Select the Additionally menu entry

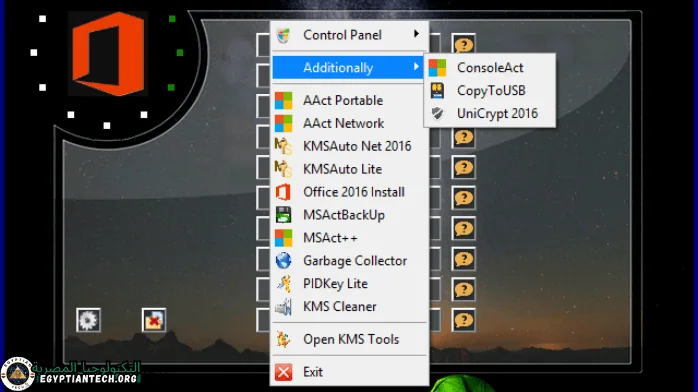[x=348, y=68]
